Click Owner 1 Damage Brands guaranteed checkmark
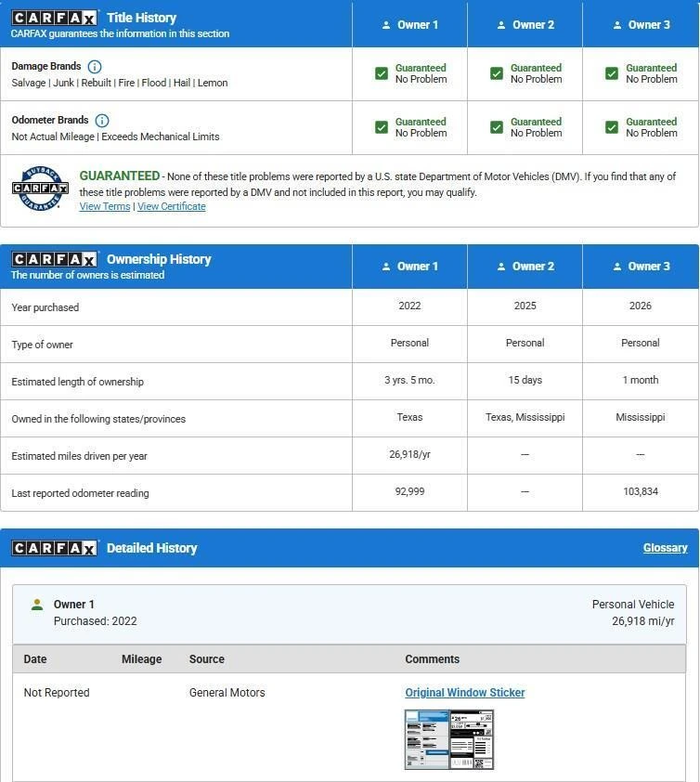Image resolution: width=700 pixels, height=782 pixels. (382, 73)
